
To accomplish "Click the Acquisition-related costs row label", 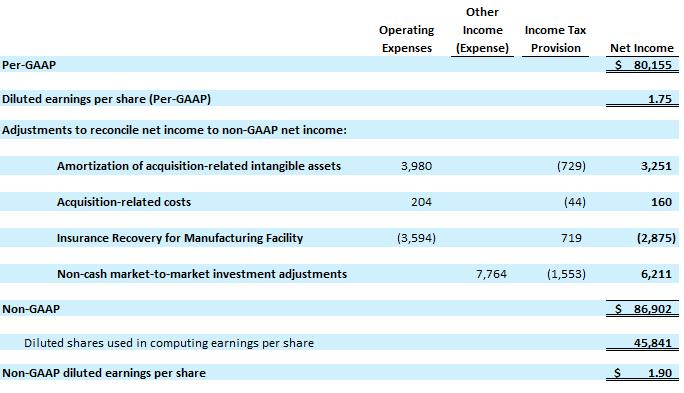I will (x=124, y=202).
